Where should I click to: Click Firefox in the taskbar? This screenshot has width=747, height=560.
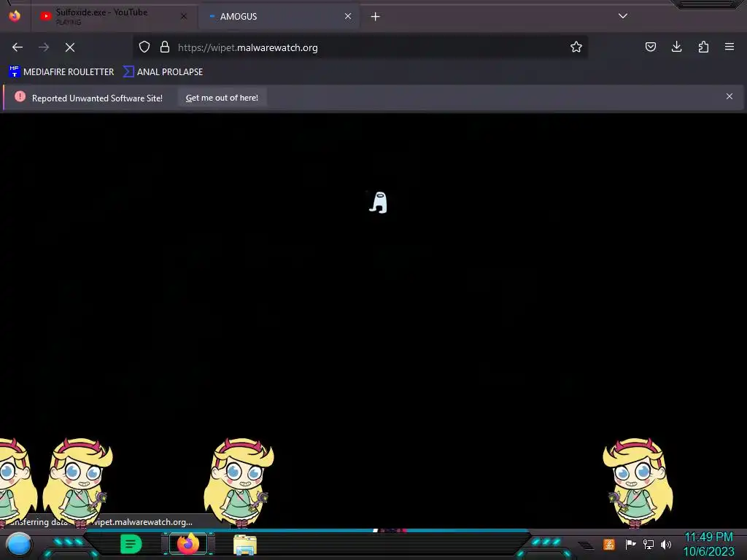click(188, 544)
